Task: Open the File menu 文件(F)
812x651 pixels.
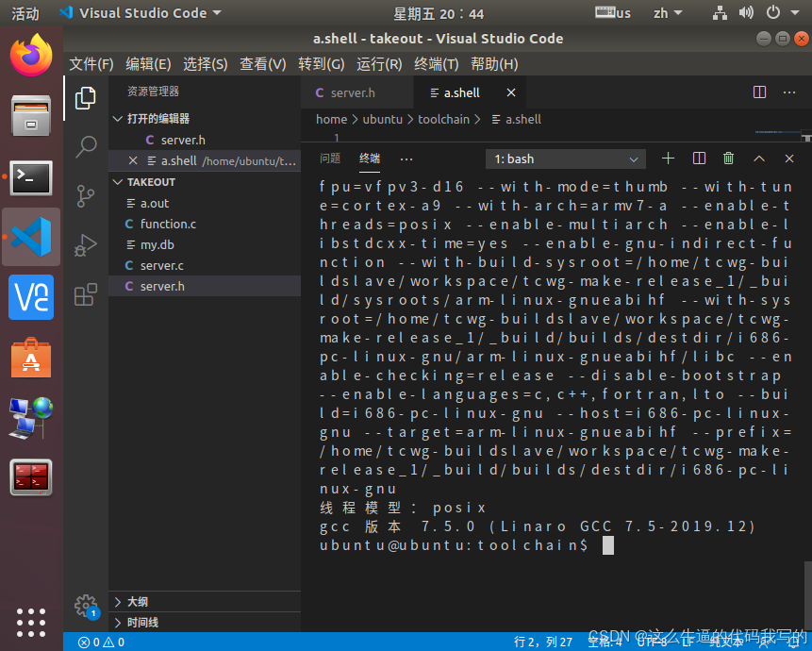Action: (91, 64)
